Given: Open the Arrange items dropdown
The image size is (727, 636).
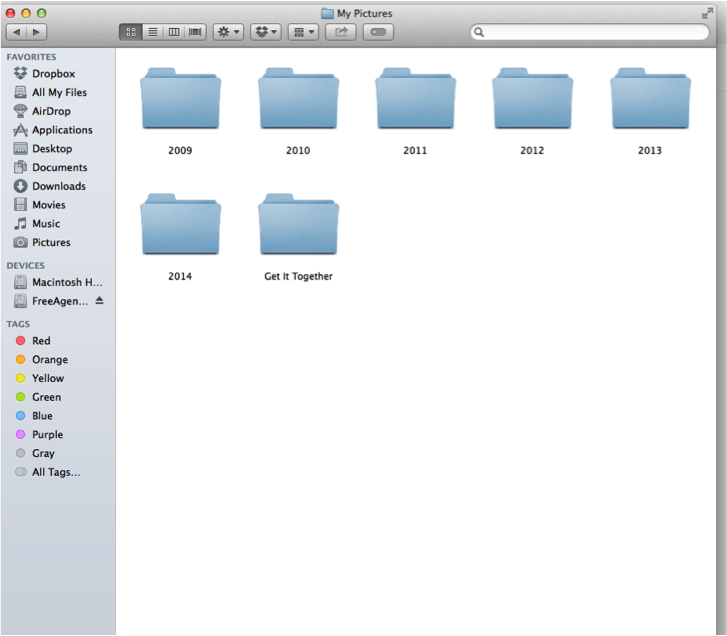Looking at the screenshot, I should pos(304,32).
